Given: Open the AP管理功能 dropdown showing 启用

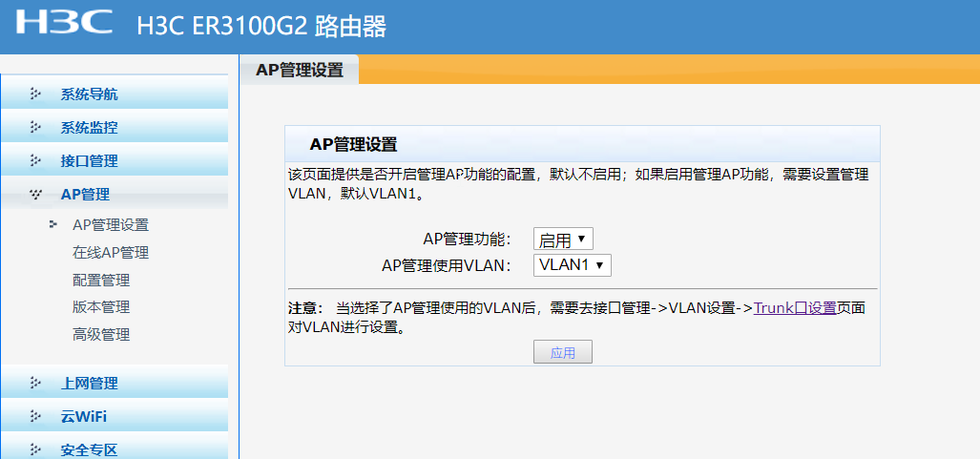Looking at the screenshot, I should tap(562, 239).
